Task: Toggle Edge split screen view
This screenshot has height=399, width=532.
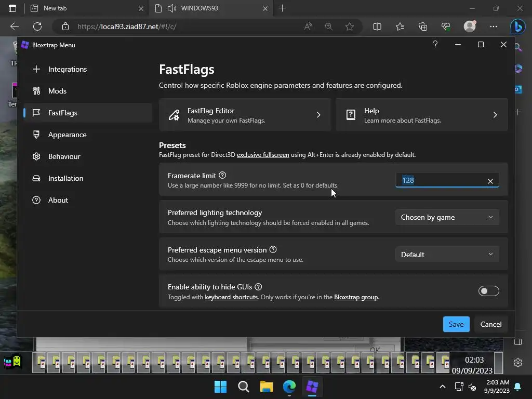Action: [377, 26]
